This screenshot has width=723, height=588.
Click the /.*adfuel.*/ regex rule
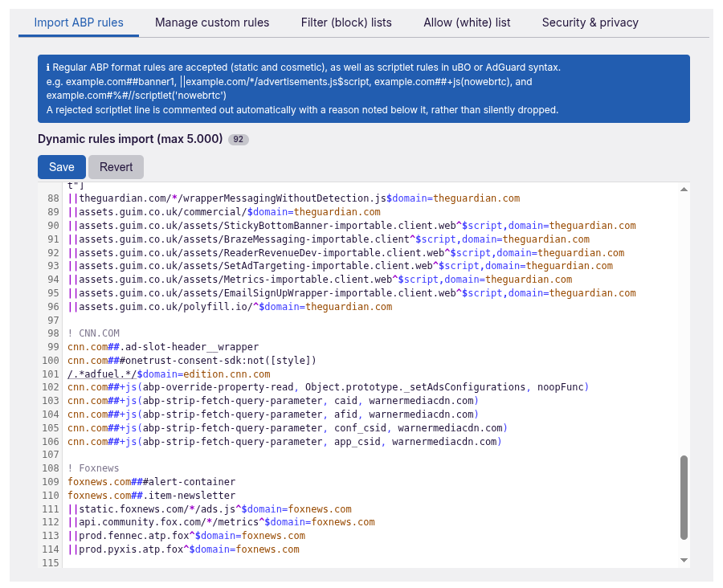[169, 374]
